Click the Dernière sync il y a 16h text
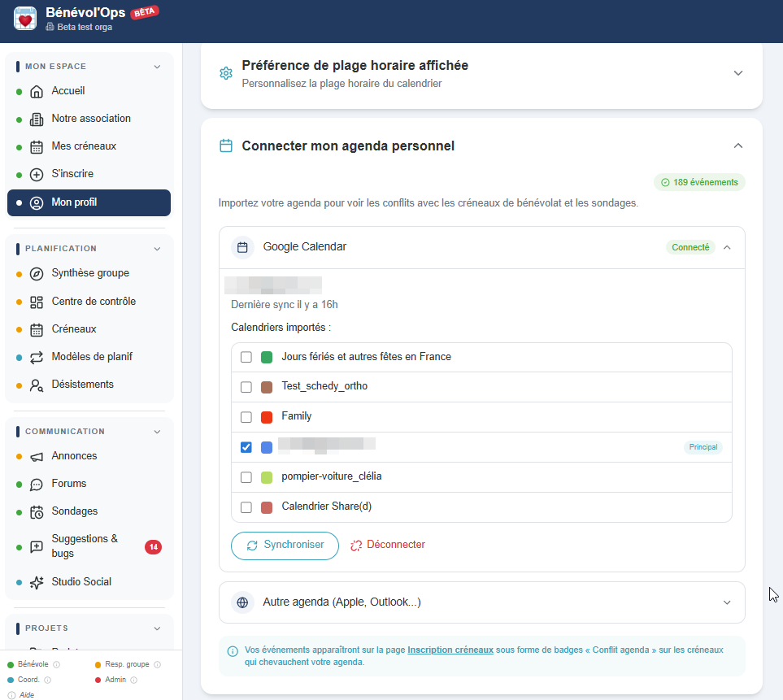The height and width of the screenshot is (700, 783). tap(284, 305)
